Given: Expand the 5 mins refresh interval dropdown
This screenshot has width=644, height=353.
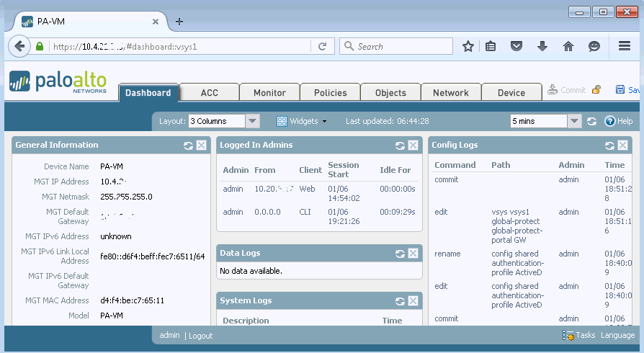Looking at the screenshot, I should click(574, 122).
